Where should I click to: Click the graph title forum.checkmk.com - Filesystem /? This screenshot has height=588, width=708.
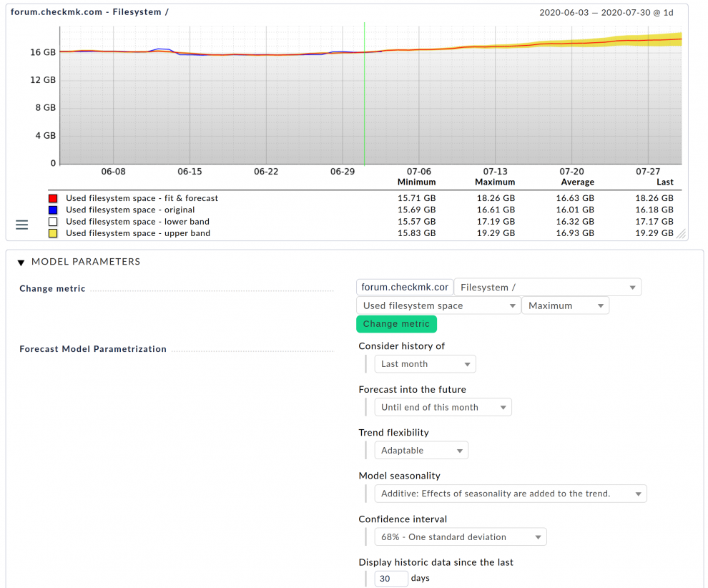(x=89, y=12)
